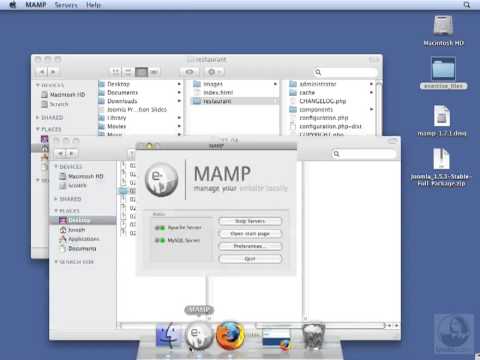The image size is (480, 360).
Task: Go back in restaurant Finder window
Action: tap(42, 72)
